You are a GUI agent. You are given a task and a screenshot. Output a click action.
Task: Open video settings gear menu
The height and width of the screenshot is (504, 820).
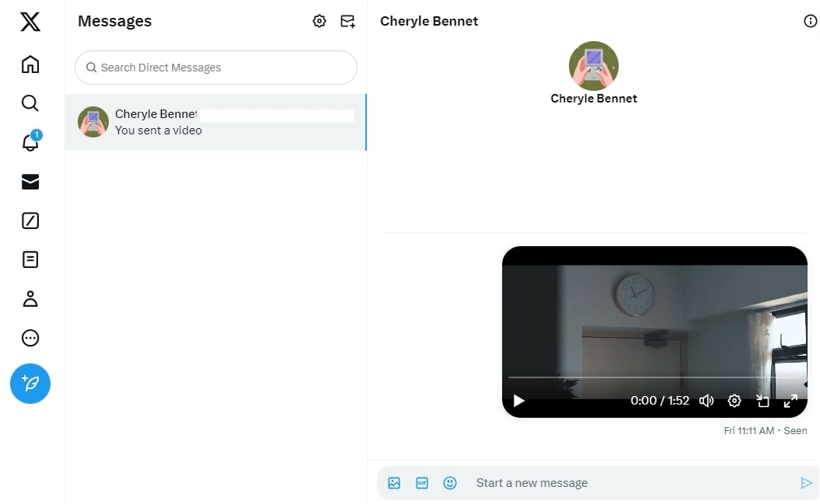point(735,401)
